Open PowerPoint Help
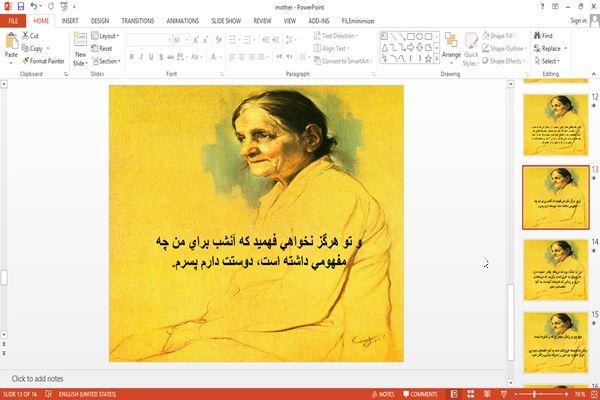Viewport: 600px width, 400px height. pos(542,7)
